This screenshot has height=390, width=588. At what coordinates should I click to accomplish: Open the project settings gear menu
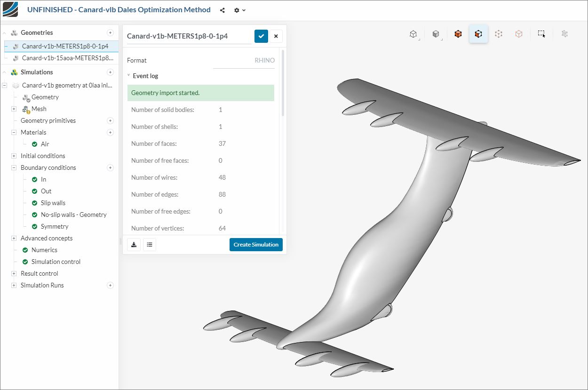(x=239, y=10)
